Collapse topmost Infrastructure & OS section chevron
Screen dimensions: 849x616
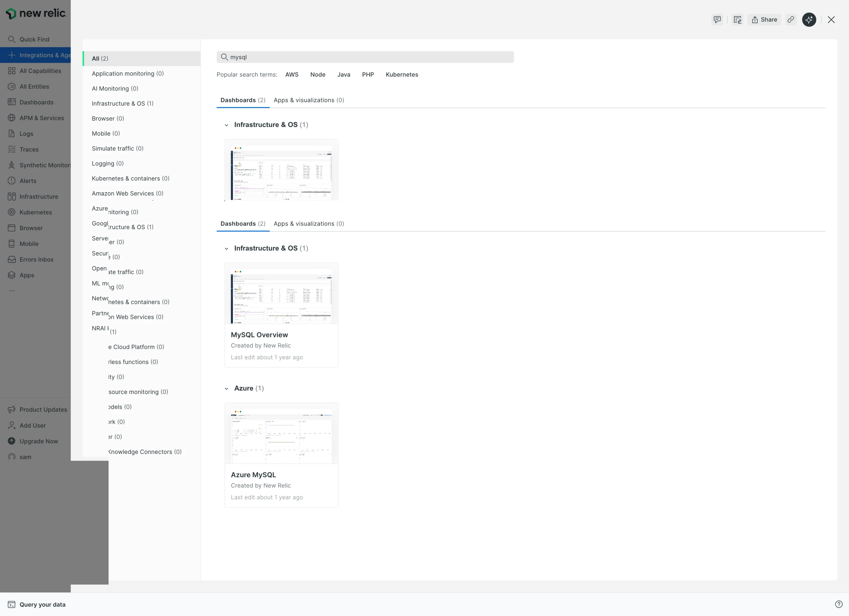point(227,125)
